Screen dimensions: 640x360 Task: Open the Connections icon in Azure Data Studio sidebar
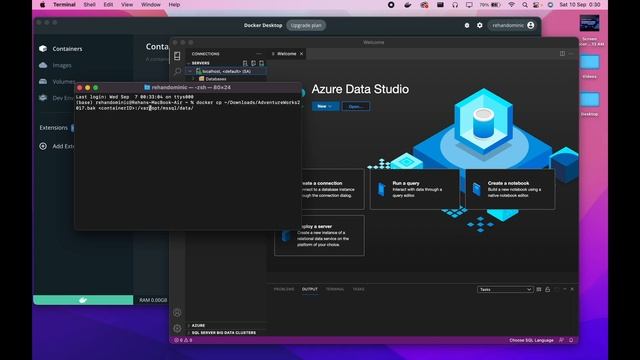click(177, 56)
